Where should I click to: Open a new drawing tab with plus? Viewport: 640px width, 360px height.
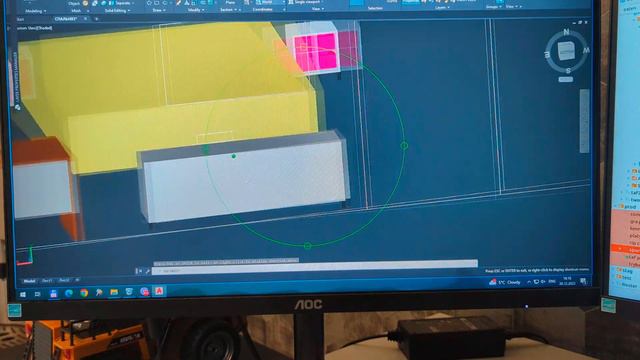tap(96, 19)
